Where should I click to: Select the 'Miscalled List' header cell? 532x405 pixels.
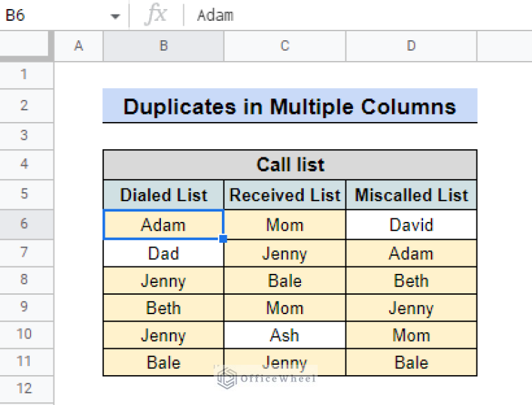click(x=411, y=195)
